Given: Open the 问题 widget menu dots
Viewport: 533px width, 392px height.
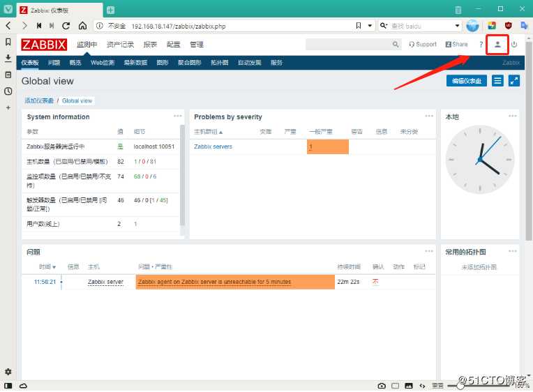Looking at the screenshot, I should tap(429, 251).
